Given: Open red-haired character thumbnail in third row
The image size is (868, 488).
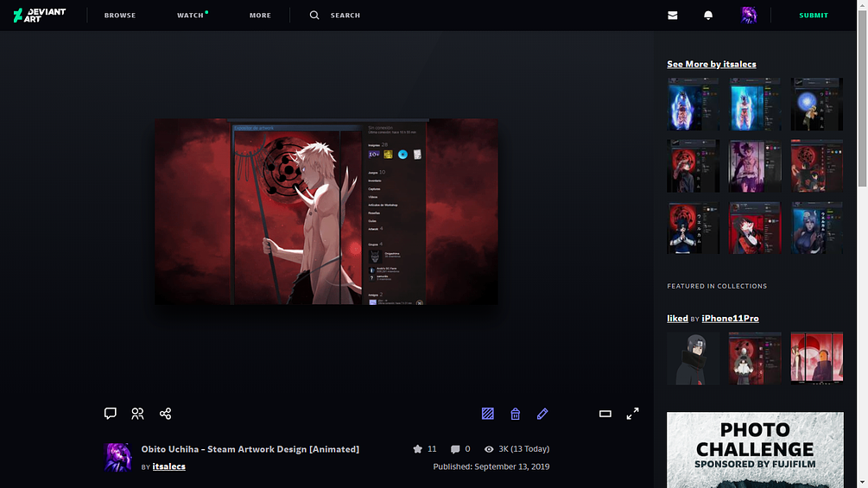Looking at the screenshot, I should pyautogui.click(x=755, y=228).
